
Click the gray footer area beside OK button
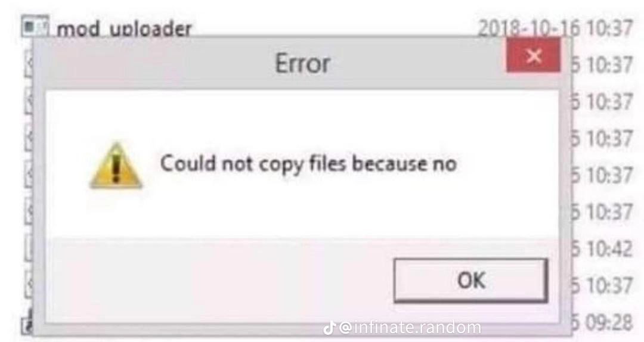pyautogui.click(x=218, y=280)
